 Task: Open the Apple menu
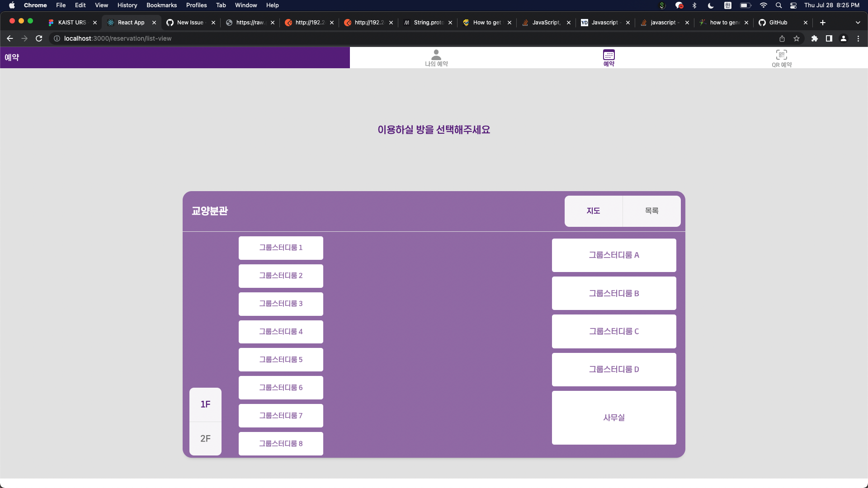coord(12,5)
